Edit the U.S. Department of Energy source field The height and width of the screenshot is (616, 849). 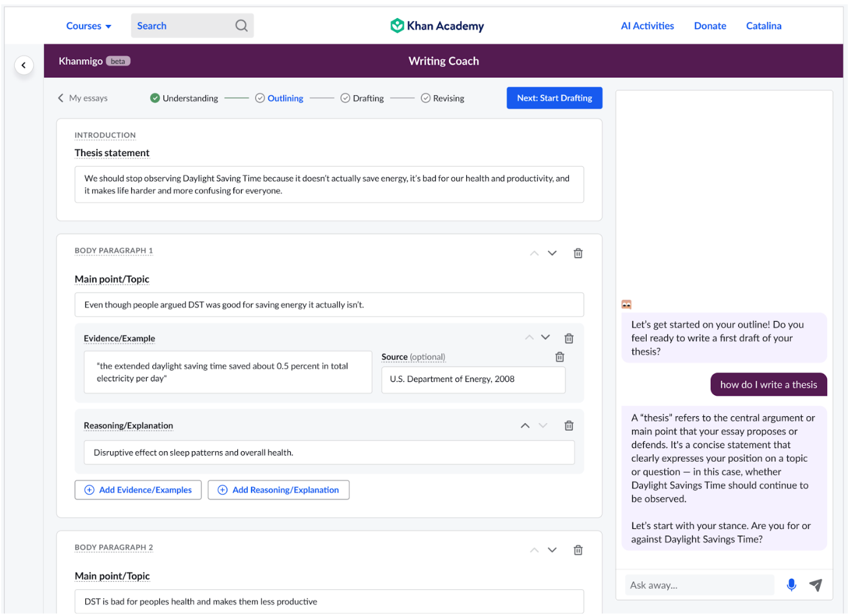point(473,380)
